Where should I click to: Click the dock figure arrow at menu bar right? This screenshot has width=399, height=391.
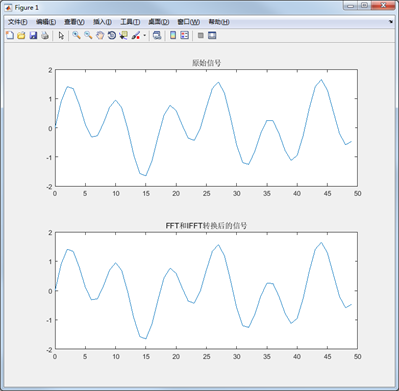coord(391,22)
